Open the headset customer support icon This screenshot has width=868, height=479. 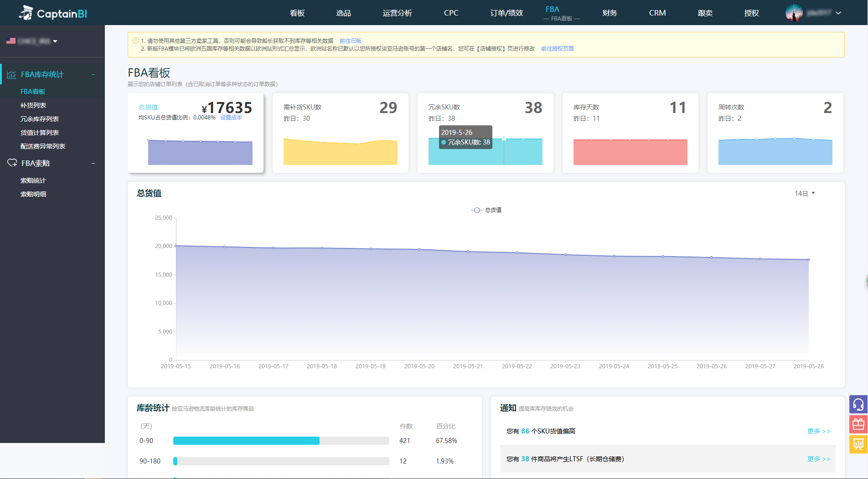click(858, 404)
